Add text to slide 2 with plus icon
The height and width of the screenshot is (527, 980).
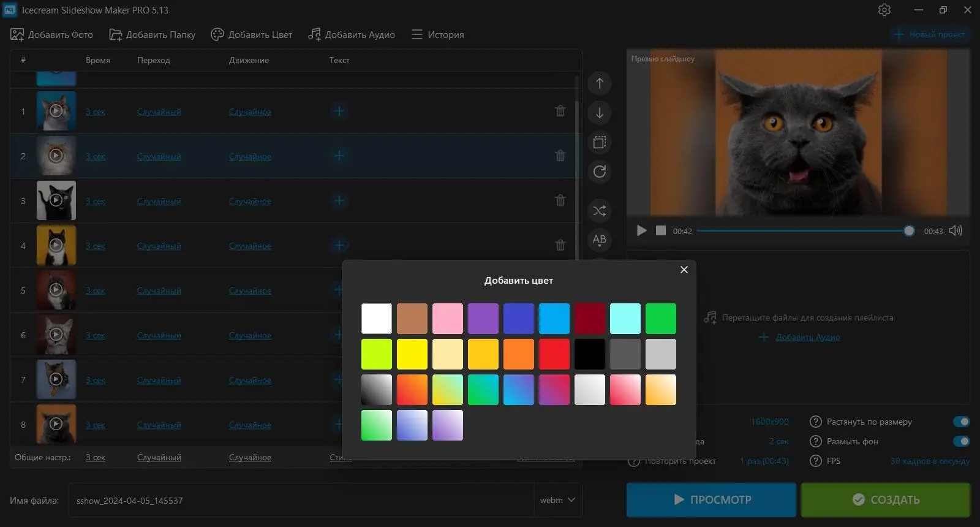339,156
